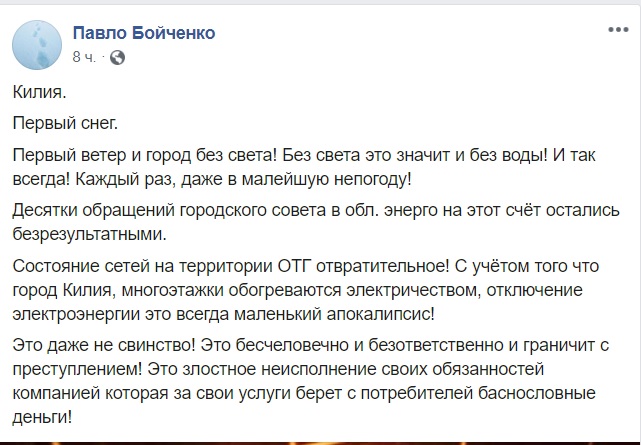Screen dimensions: 641x445
Task: Click the globe public-audience icon
Action: (117, 58)
